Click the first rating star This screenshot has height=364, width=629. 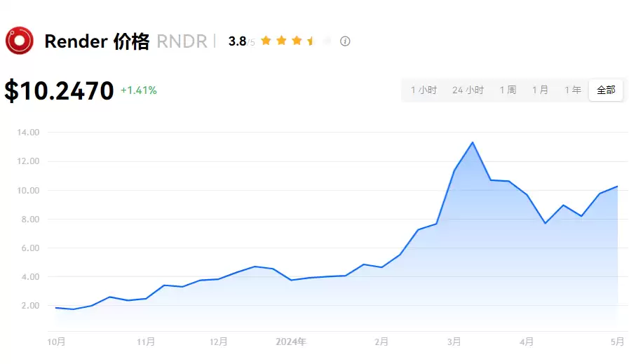click(266, 41)
